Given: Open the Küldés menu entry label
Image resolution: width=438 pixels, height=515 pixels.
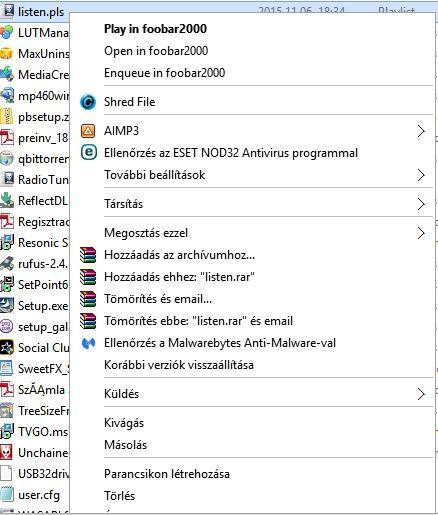Looking at the screenshot, I should tap(121, 394).
